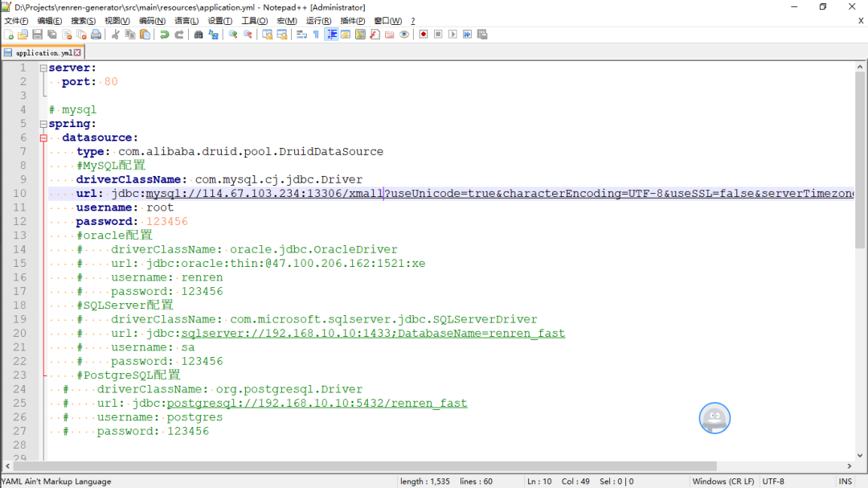Click the UTF-8 encoding status field

773,482
